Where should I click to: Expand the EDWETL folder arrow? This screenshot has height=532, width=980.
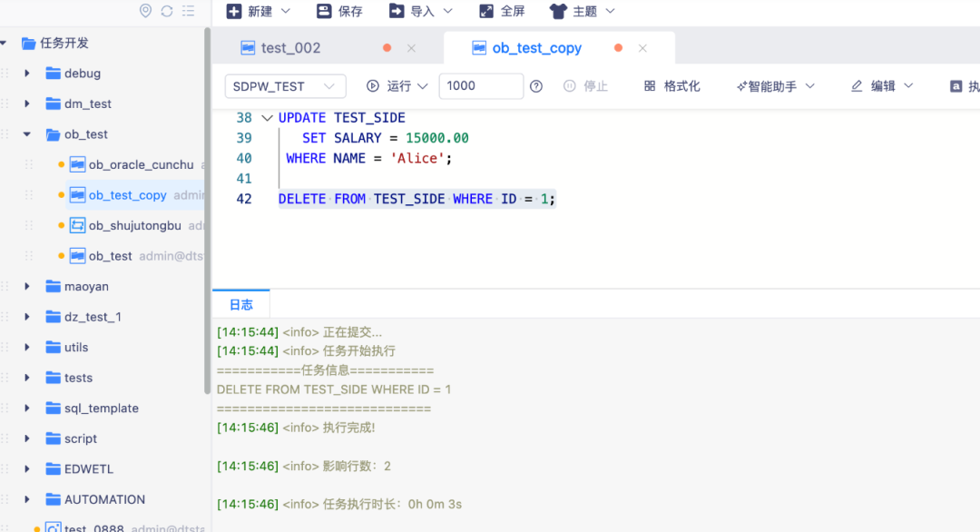click(x=27, y=468)
